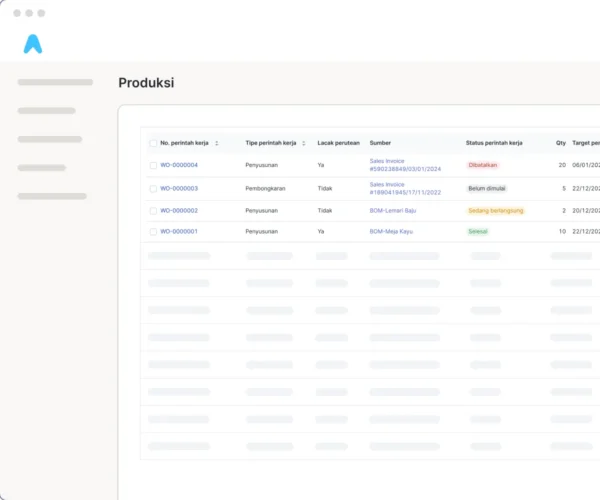Open work order WO-0000002
This screenshot has width=600, height=500.
coord(179,210)
